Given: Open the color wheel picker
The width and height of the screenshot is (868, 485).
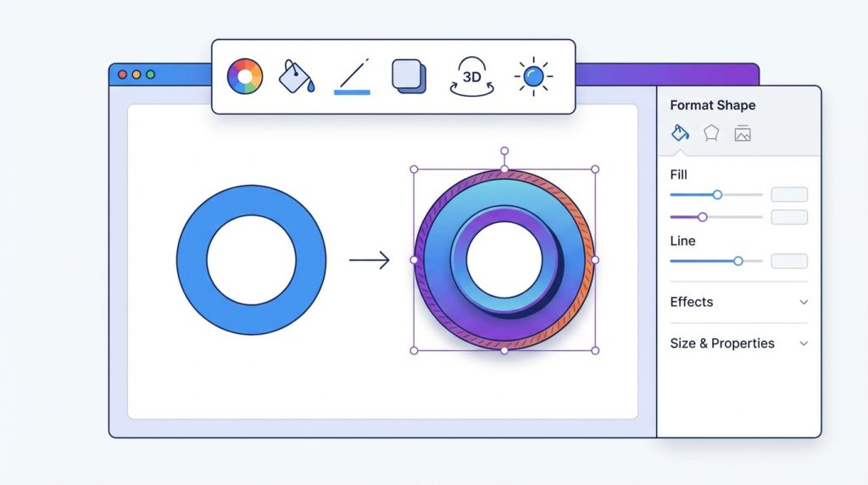Looking at the screenshot, I should point(245,77).
